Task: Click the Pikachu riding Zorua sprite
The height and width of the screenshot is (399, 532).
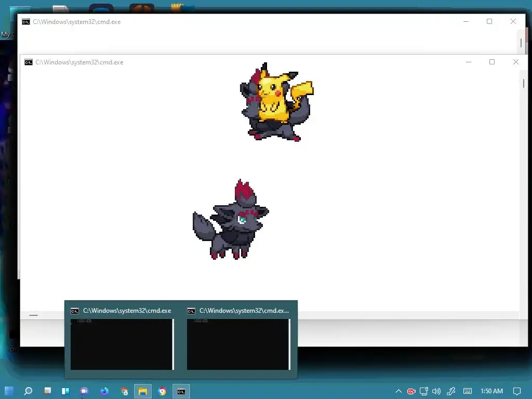Action: pos(276,102)
